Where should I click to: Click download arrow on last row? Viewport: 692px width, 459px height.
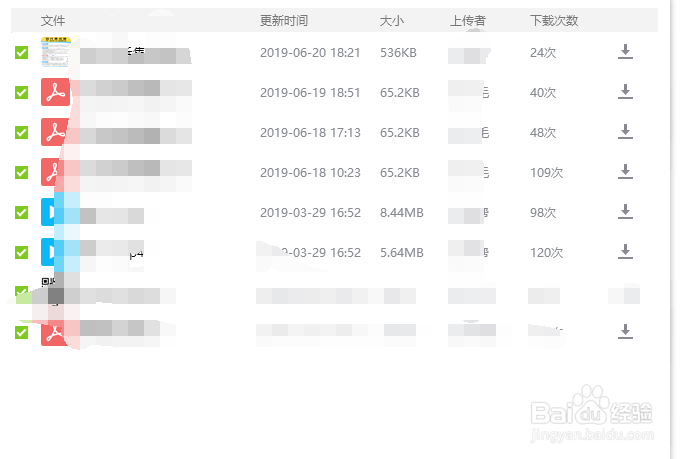click(625, 332)
